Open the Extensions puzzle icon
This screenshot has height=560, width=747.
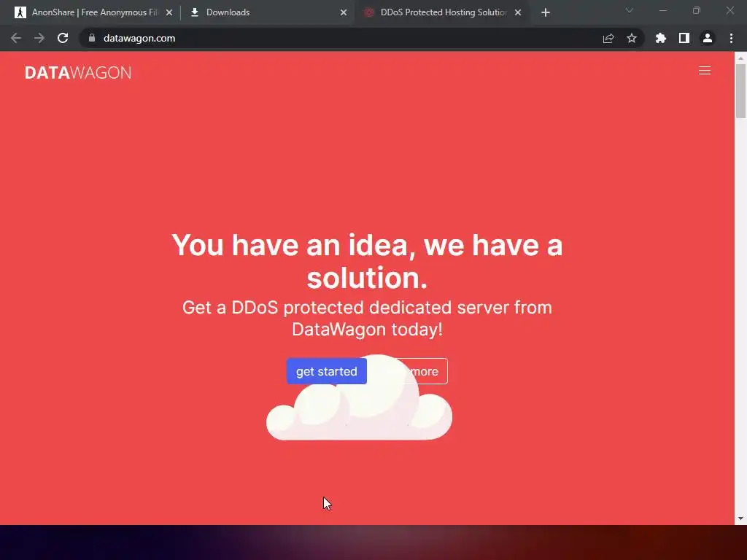661,38
